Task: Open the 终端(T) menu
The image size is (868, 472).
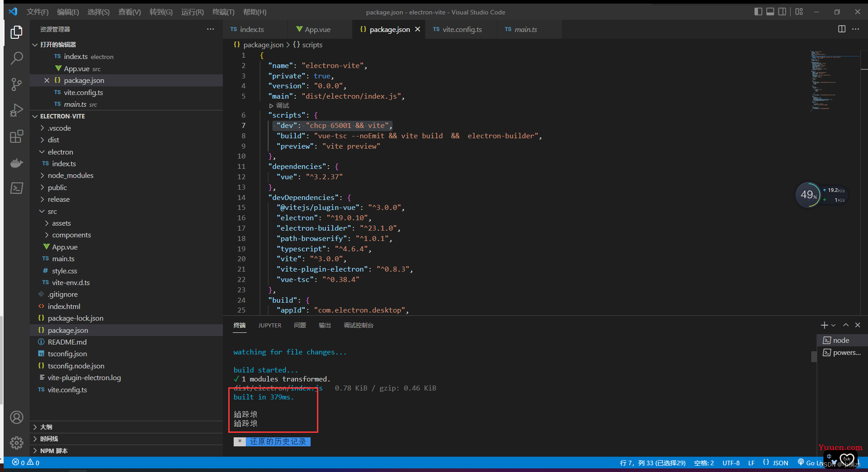Action: click(223, 12)
